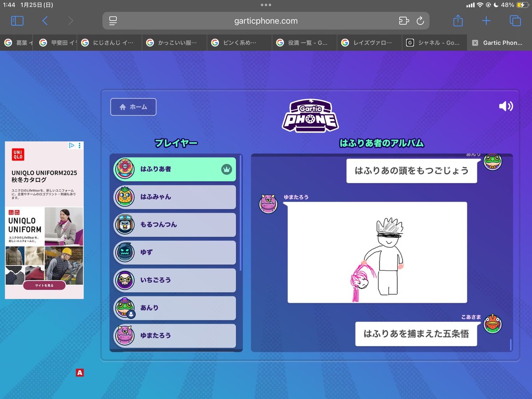Click the red A icon below ad
The width and height of the screenshot is (532, 399).
[x=80, y=373]
